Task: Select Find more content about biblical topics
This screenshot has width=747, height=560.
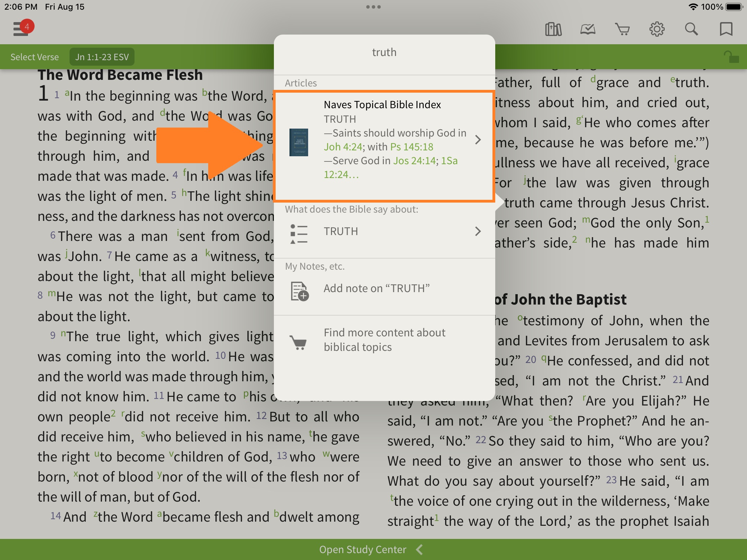Action: (x=384, y=340)
